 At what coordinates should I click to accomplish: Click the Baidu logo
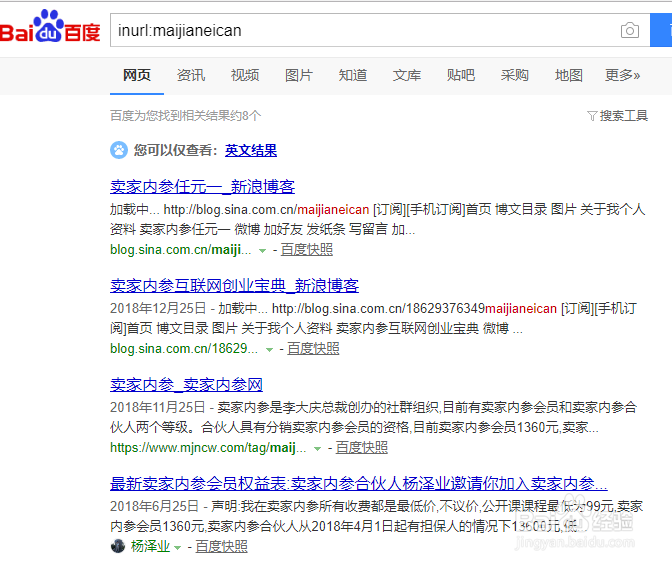[50, 27]
